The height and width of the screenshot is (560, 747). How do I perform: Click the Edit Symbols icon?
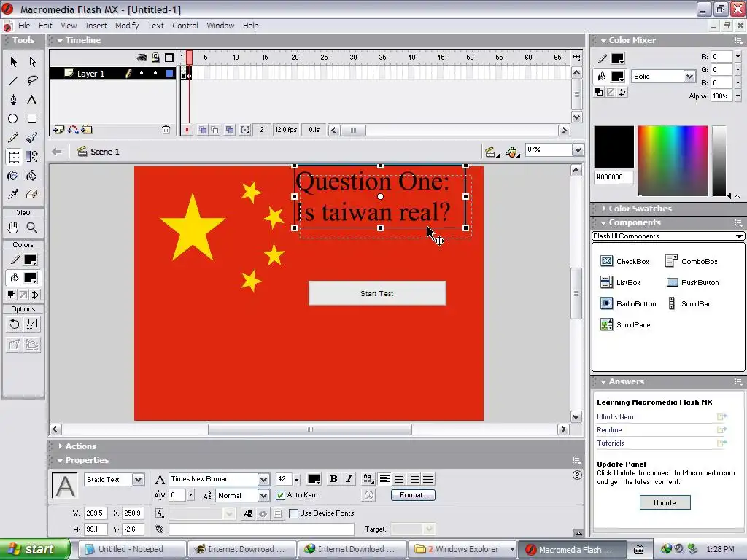(512, 152)
